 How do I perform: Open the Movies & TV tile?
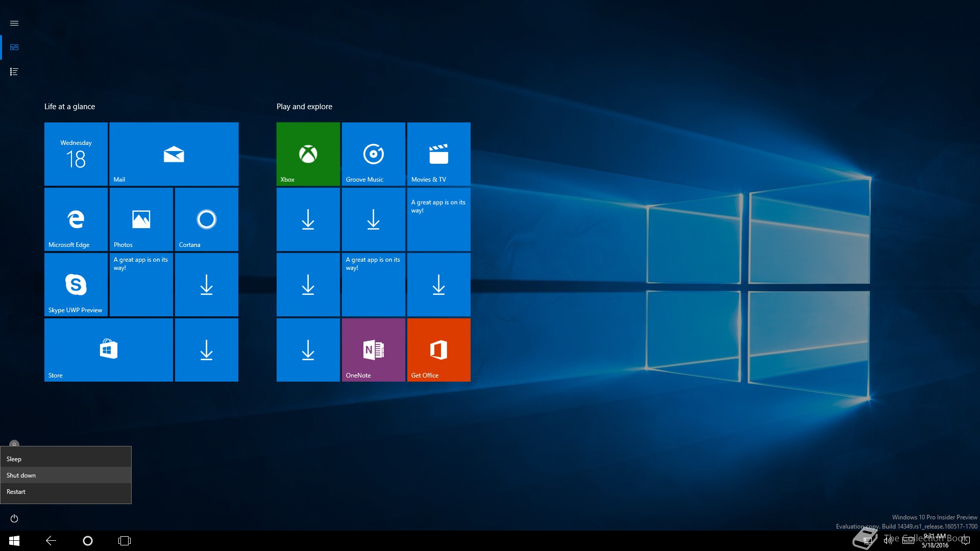click(x=439, y=154)
